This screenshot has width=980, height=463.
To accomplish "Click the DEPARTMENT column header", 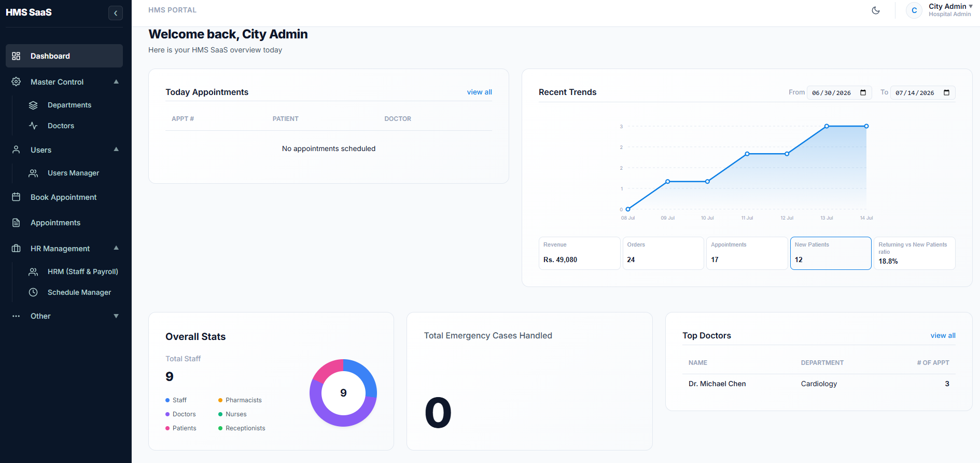I will [x=822, y=363].
